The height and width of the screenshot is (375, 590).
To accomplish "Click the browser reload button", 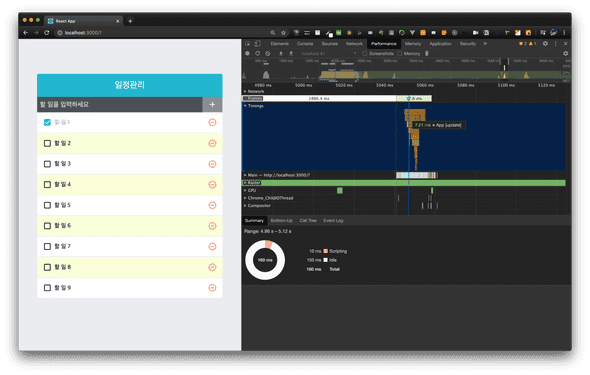I will point(47,33).
